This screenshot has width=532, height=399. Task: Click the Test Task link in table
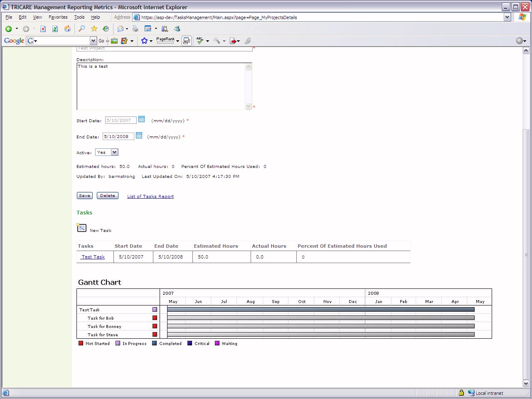(93, 257)
